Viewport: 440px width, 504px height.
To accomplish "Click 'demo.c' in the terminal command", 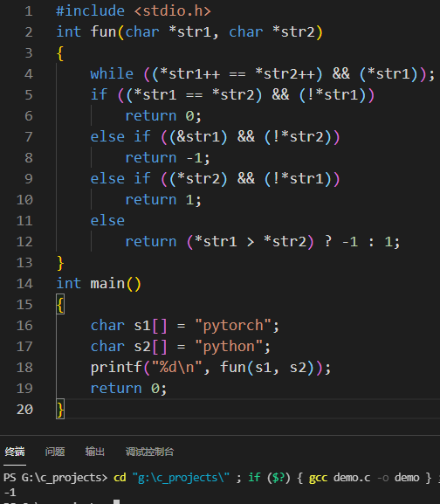I will (352, 478).
